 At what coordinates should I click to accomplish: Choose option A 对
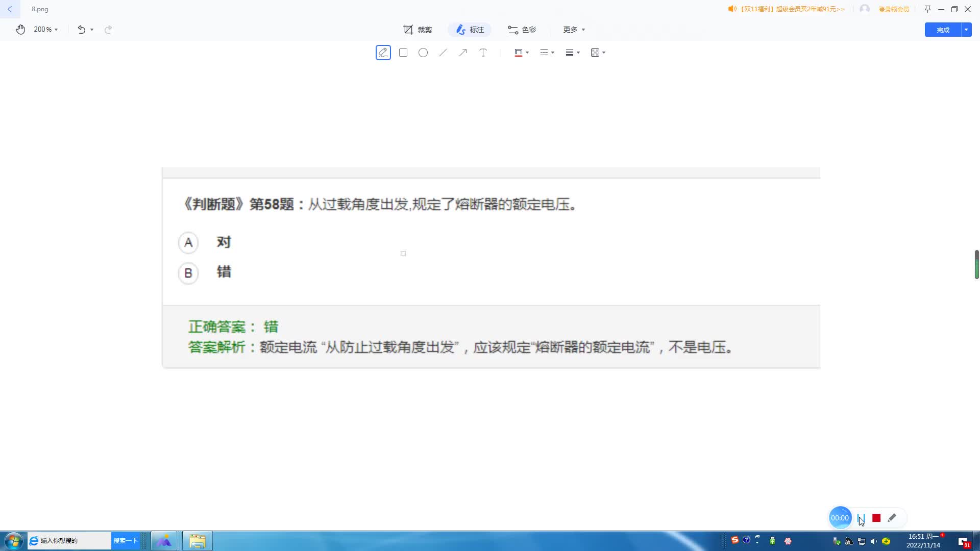coord(205,242)
